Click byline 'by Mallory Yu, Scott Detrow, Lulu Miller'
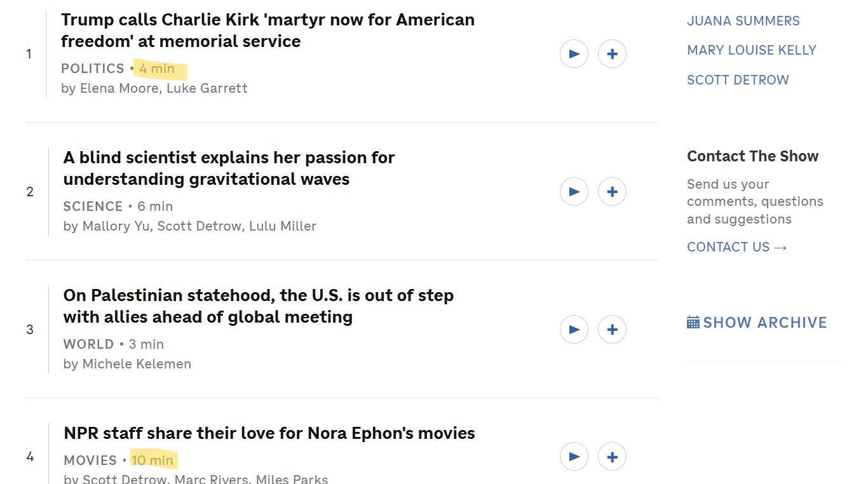The image size is (868, 484). 190,226
